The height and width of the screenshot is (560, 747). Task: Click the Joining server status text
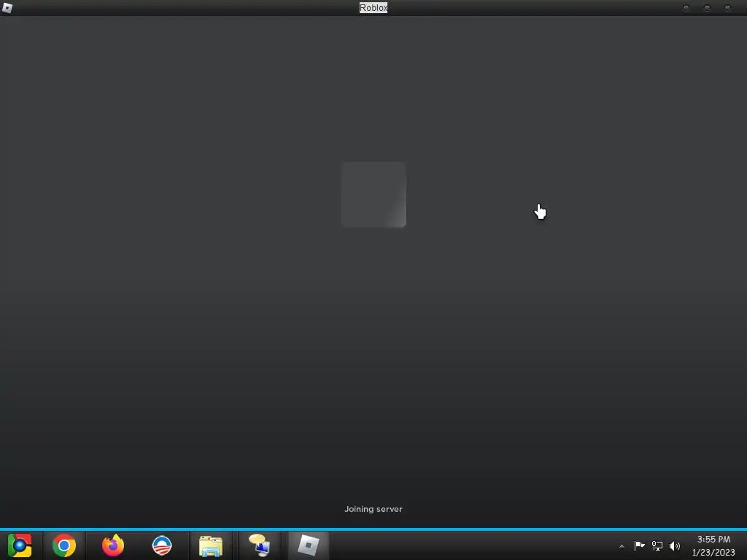tap(373, 509)
